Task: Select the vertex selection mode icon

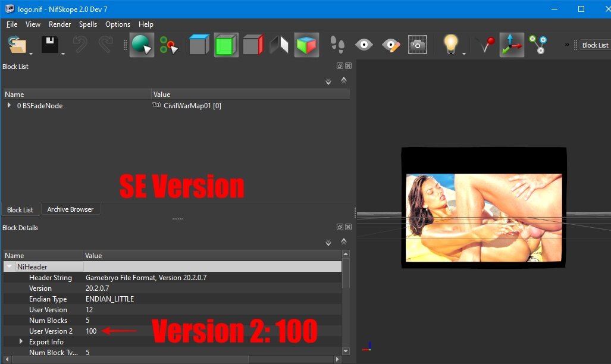Action: pos(168,45)
